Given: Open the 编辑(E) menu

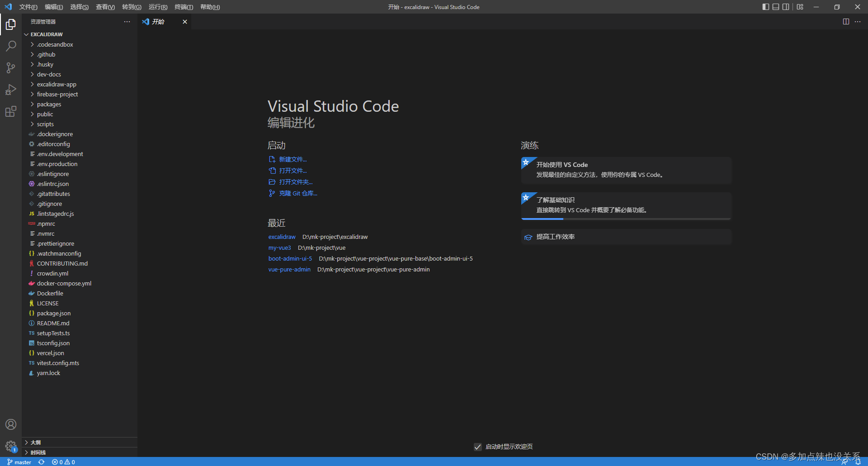Looking at the screenshot, I should [x=54, y=7].
